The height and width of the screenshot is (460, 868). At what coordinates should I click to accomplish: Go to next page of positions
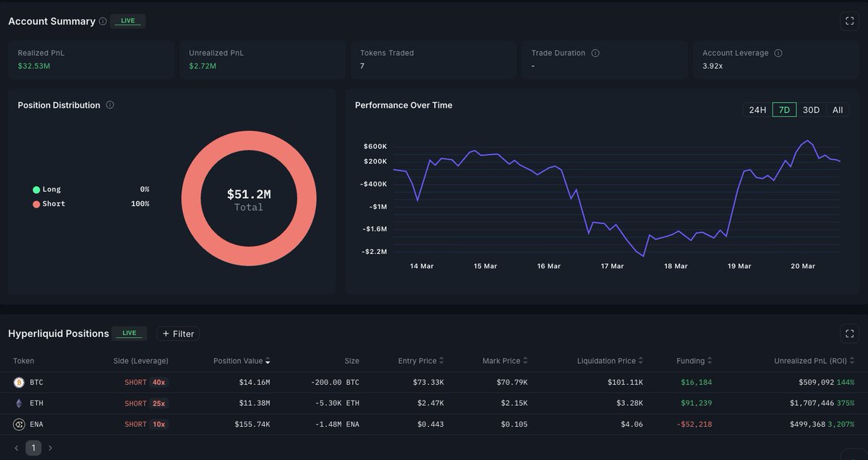[50, 448]
